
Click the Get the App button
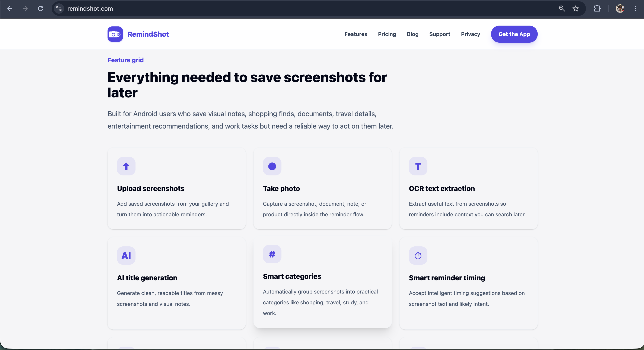[x=514, y=34]
